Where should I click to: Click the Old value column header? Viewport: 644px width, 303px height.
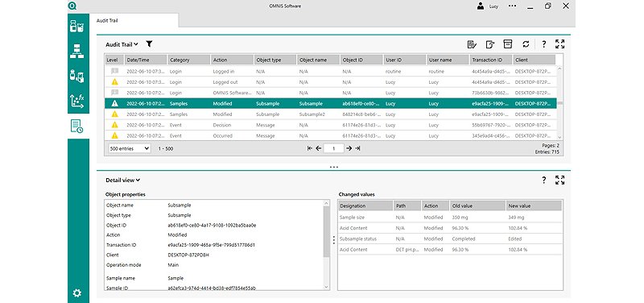click(x=477, y=205)
